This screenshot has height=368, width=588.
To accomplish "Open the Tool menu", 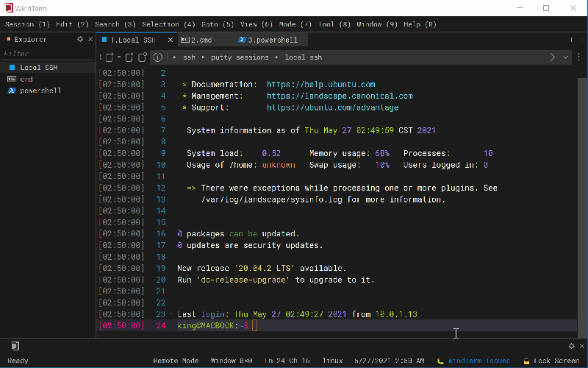I will tap(334, 24).
